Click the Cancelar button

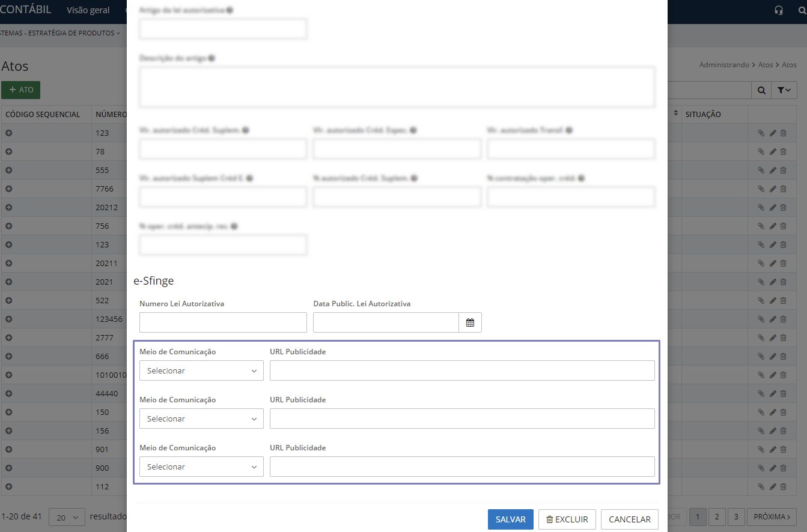[x=630, y=519]
